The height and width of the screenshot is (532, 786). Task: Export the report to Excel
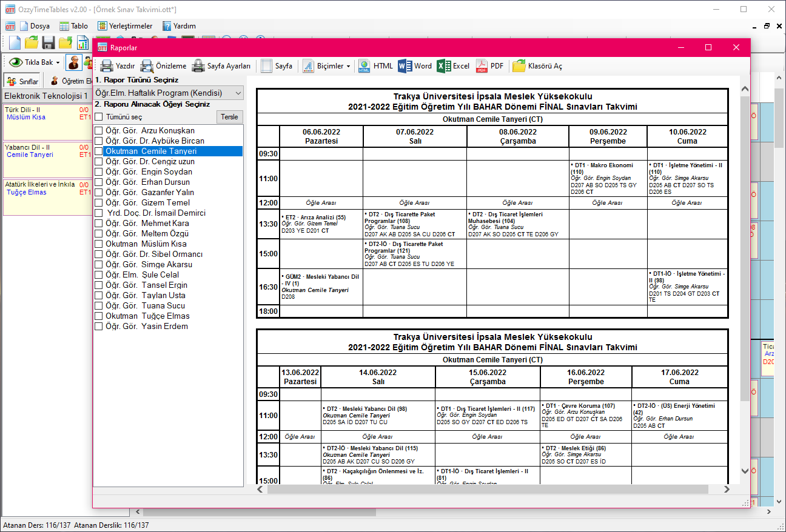[x=453, y=66]
